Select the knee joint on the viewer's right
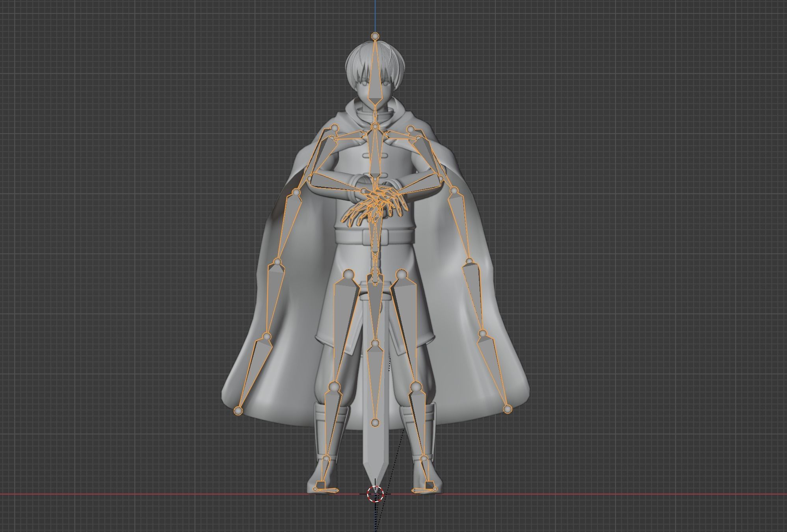The image size is (787, 532). (x=416, y=386)
